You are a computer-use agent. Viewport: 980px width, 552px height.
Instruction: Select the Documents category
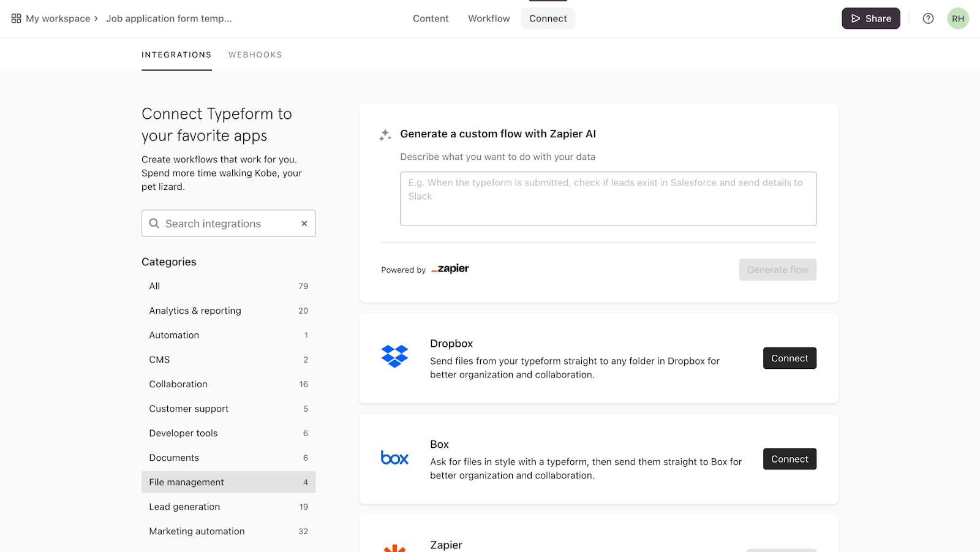[x=228, y=458]
